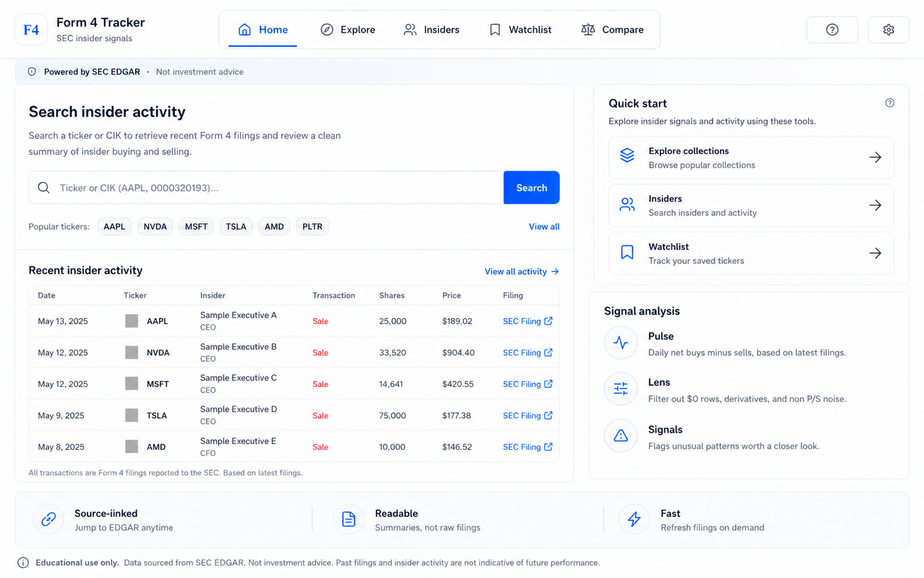Click the Explore collections layers icon
This screenshot has width=924, height=578.
pos(627,156)
